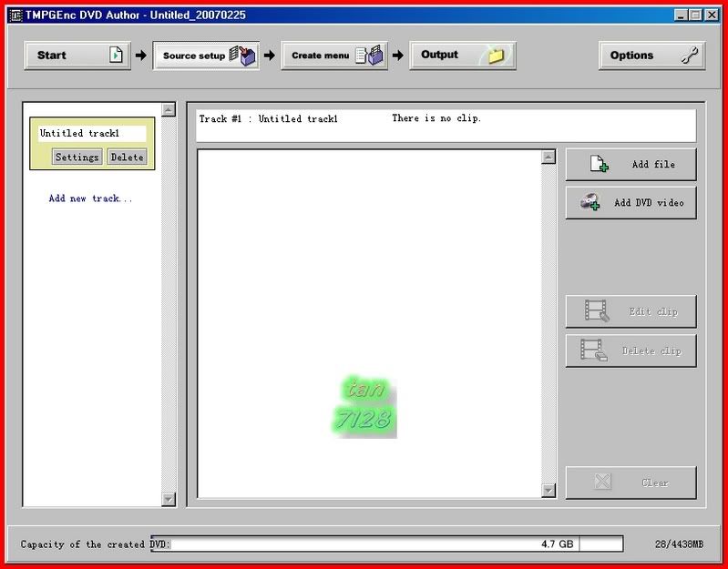
Task: Click the Output yellow folder icon
Action: click(x=497, y=56)
